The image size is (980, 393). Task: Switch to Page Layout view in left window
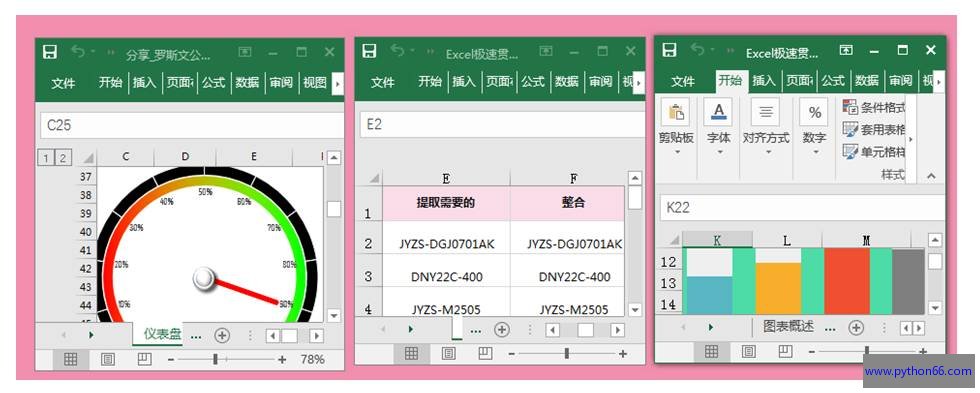[108, 359]
